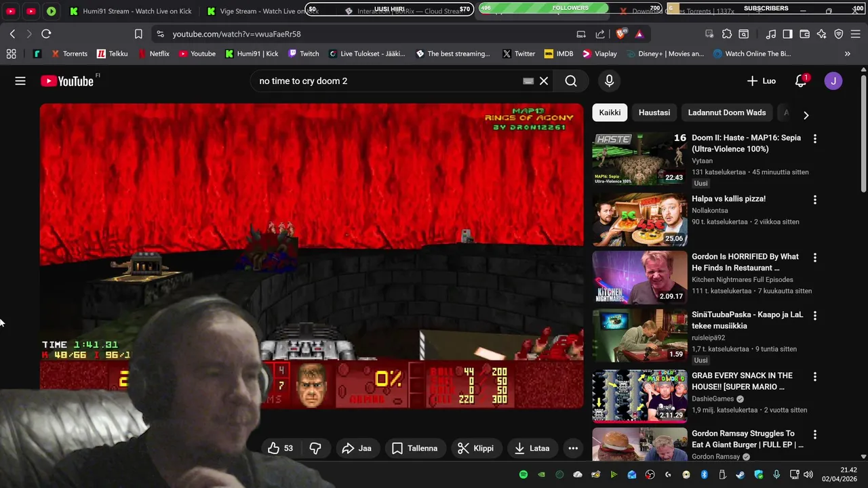
Task: Switch to Humi91 Stream browser tab
Action: coord(130,12)
